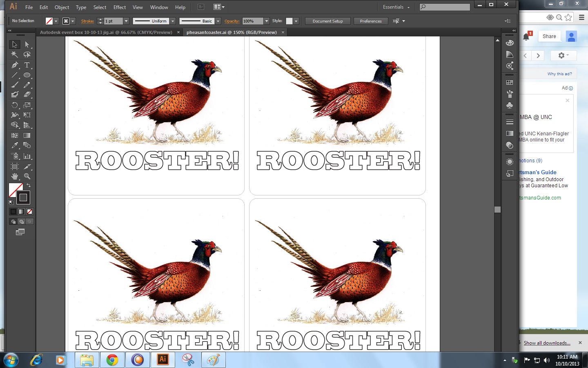This screenshot has width=588, height=368.
Task: Open the Stroke panel icon
Action: point(510,122)
